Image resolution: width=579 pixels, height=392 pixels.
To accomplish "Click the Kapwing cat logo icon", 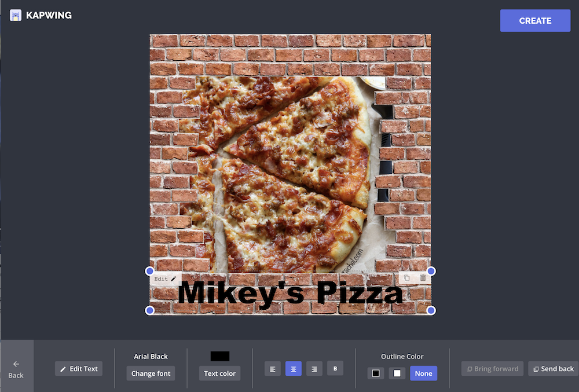I will click(16, 16).
